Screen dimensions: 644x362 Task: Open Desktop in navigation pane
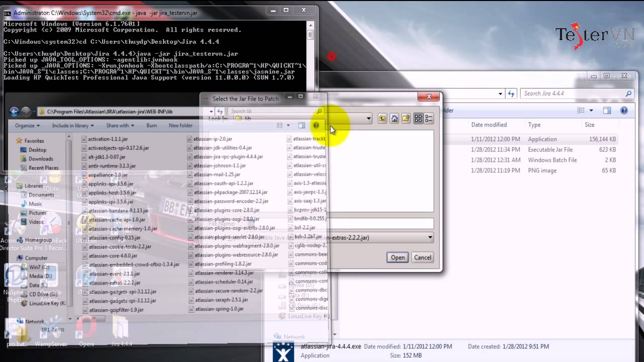click(x=37, y=150)
